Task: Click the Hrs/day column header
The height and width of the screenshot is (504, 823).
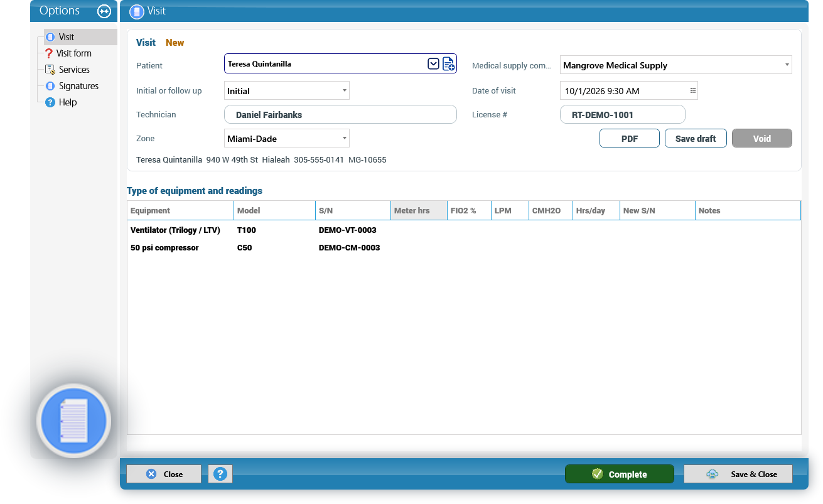Action: [x=596, y=210]
